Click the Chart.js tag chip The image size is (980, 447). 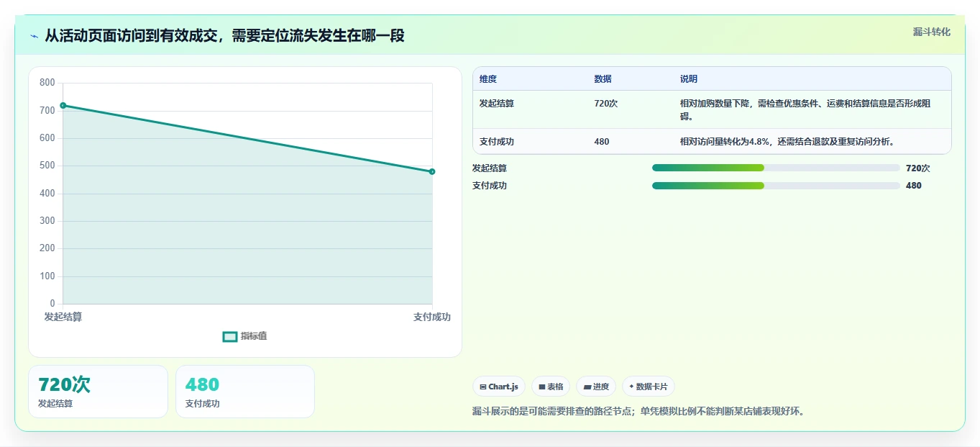pos(499,387)
